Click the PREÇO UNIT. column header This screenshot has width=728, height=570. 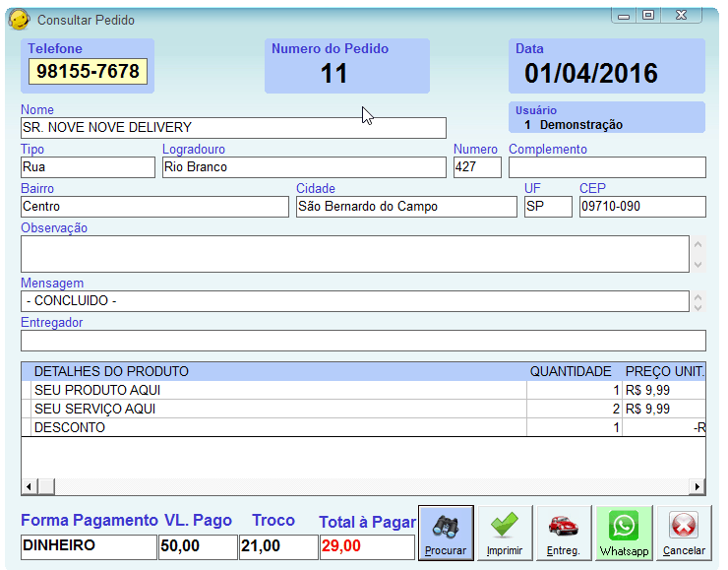[x=664, y=372]
